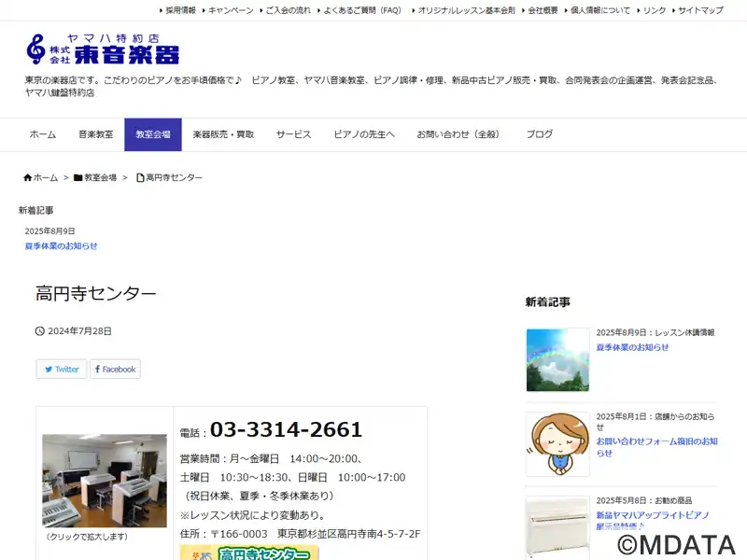Click the sidebar 新着記事 heading
This screenshot has width=747, height=560.
pos(548,301)
